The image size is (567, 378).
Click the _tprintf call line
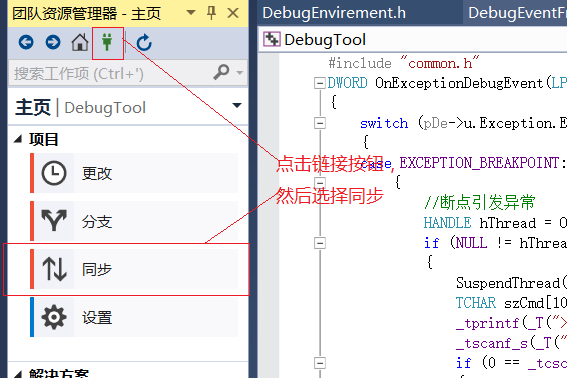pos(511,323)
